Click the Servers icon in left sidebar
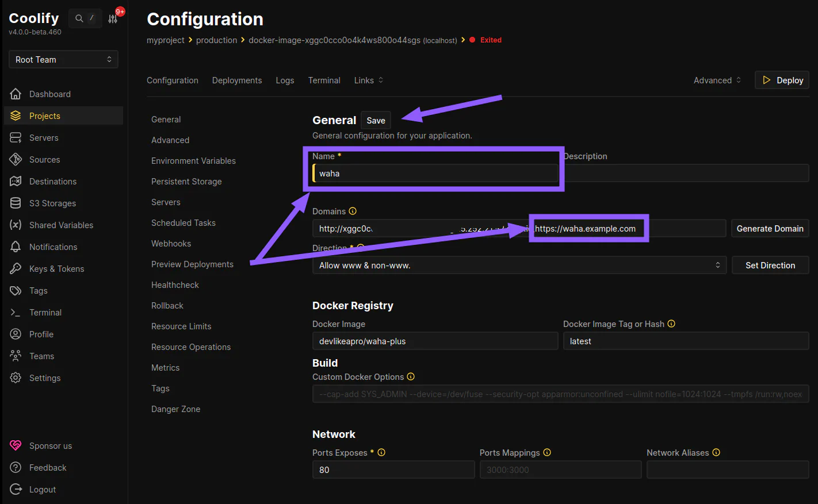 coord(16,138)
